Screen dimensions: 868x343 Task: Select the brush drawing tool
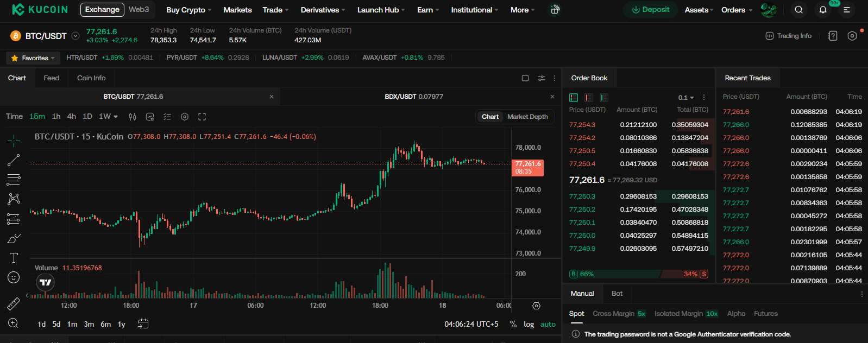[14, 238]
